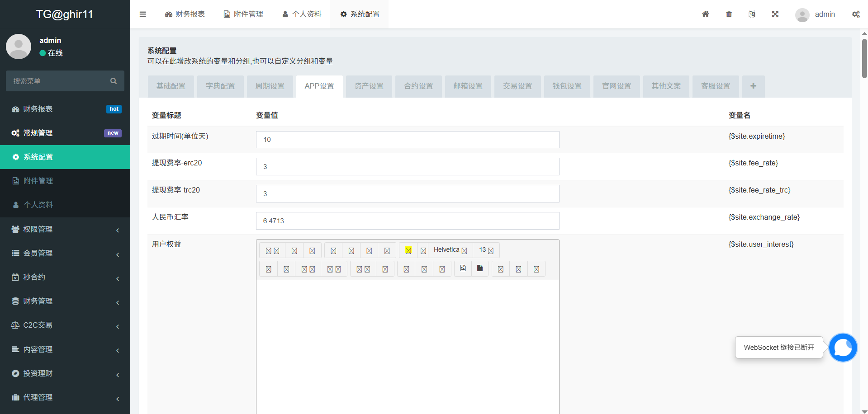Viewport: 868px width, 414px height.
Task: Click the 人民币汇率 input field
Action: (x=407, y=221)
